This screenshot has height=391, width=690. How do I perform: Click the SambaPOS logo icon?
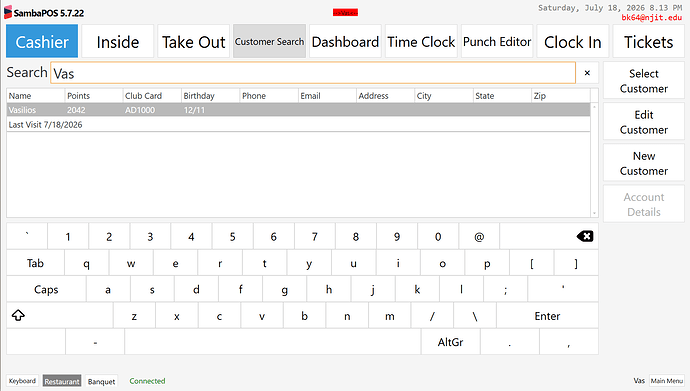(8, 12)
